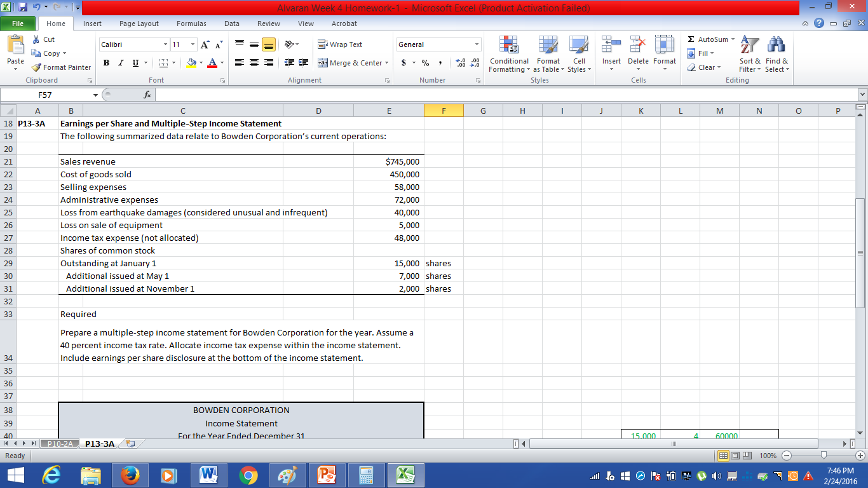This screenshot has width=868, height=488.
Task: Click the Fill button in Editing
Action: [x=702, y=53]
